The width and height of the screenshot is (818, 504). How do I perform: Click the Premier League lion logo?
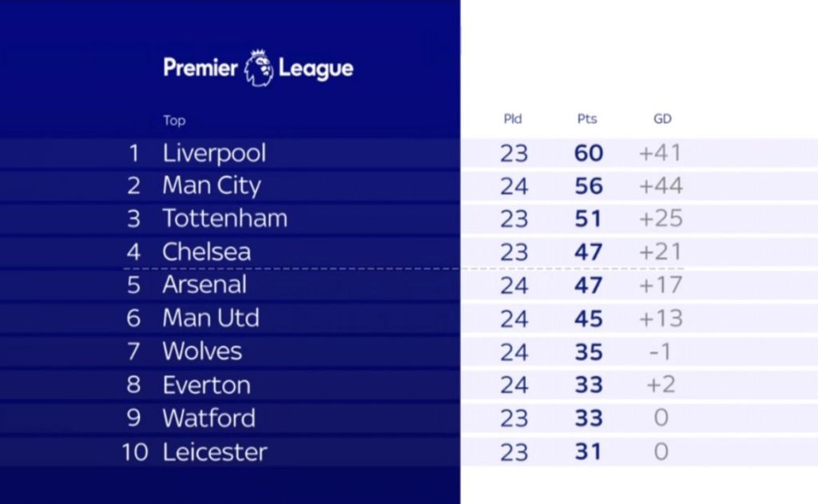(259, 68)
